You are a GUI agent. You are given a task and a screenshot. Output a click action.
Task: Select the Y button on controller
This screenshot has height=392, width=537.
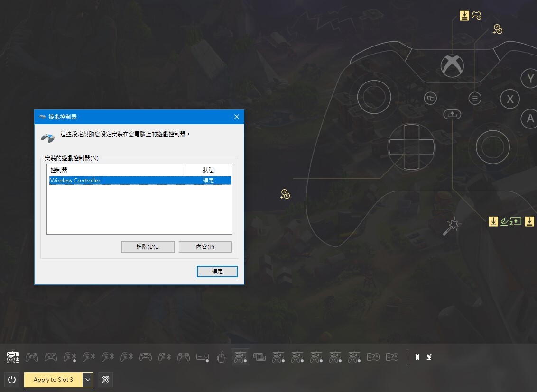click(x=530, y=79)
